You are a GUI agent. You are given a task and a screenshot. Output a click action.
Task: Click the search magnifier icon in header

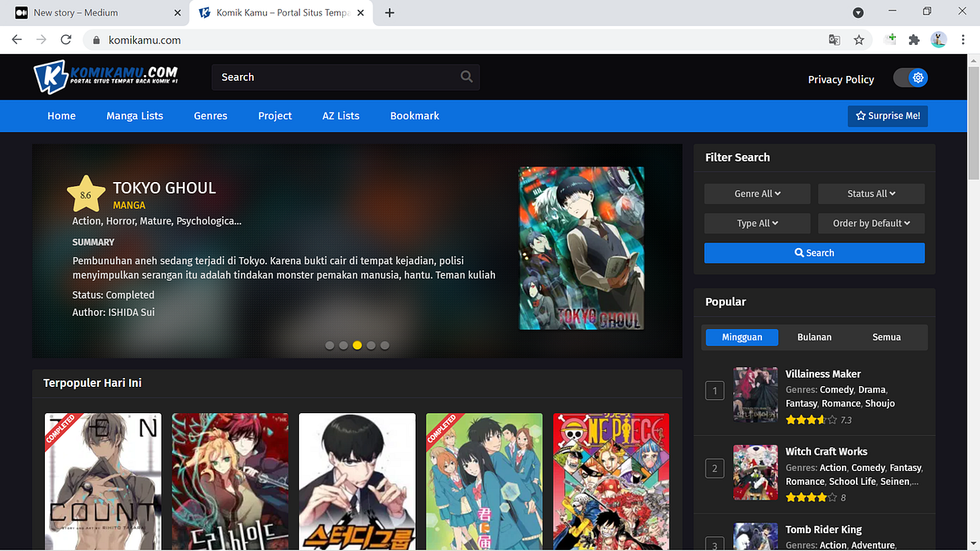[x=466, y=77]
